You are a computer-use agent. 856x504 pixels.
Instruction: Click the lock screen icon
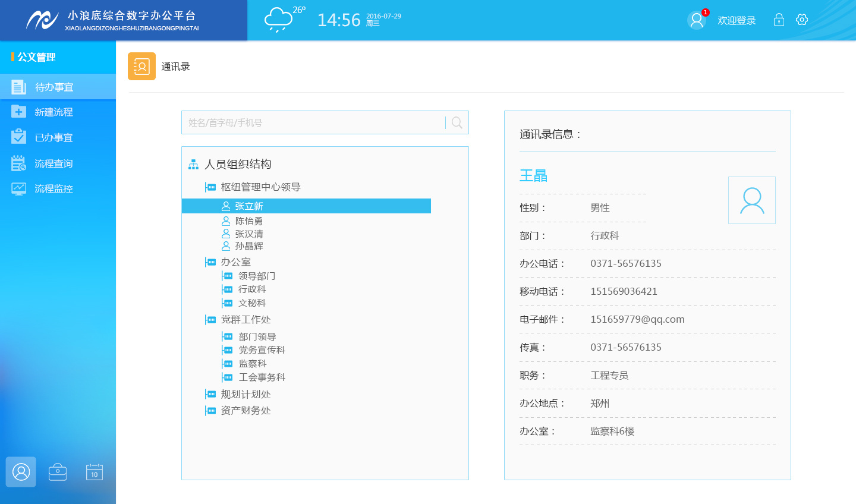click(x=779, y=20)
